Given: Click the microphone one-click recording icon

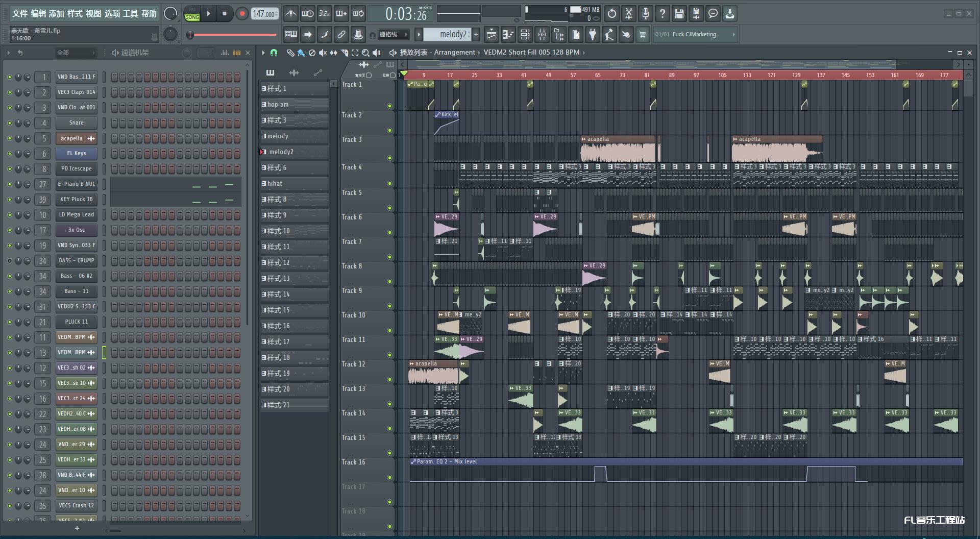Looking at the screenshot, I should pyautogui.click(x=646, y=14).
